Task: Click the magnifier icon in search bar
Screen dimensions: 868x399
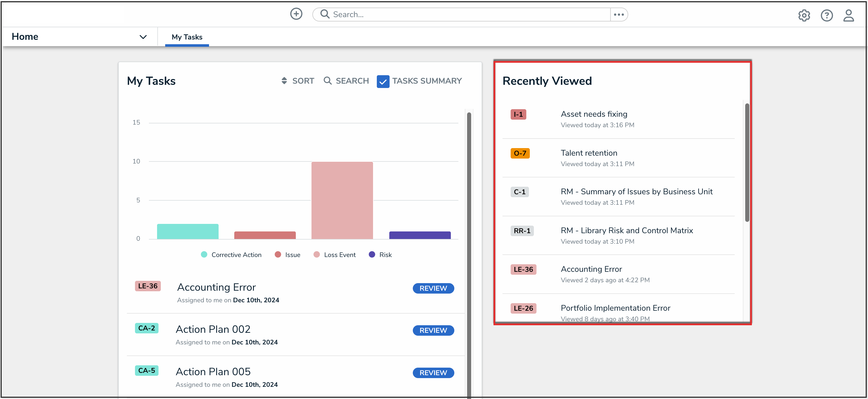Action: tap(325, 14)
